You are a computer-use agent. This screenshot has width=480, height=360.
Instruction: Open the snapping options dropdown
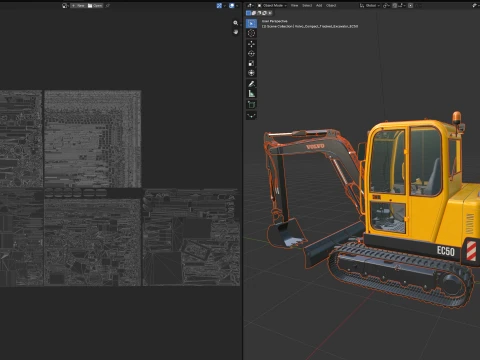click(x=401, y=6)
